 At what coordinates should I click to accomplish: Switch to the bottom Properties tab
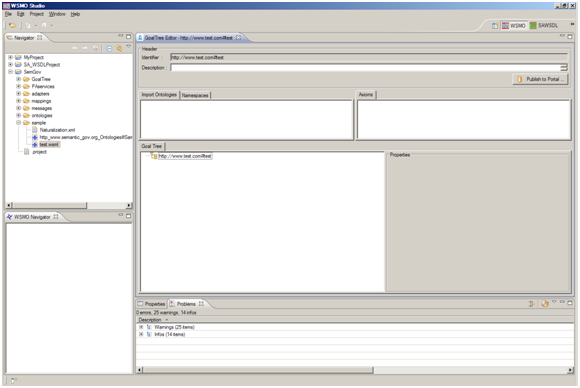pos(151,304)
